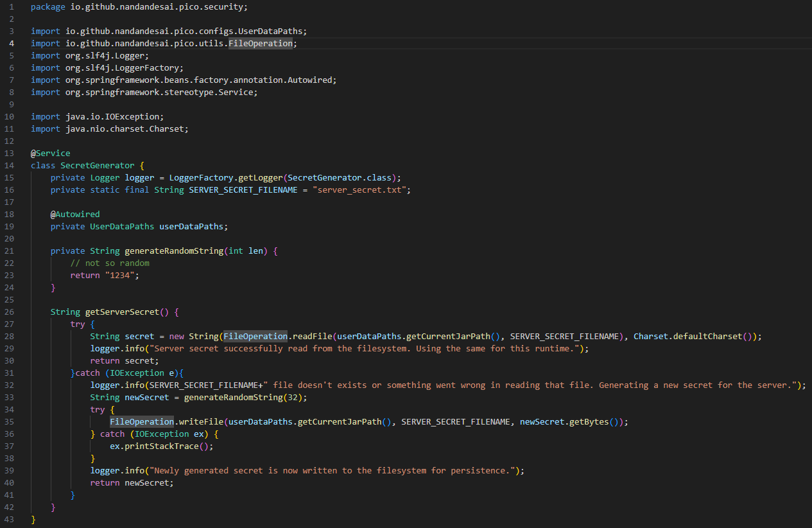Click 'return newSecret;' on line 40
Image resolution: width=812 pixels, height=528 pixels.
coord(132,483)
